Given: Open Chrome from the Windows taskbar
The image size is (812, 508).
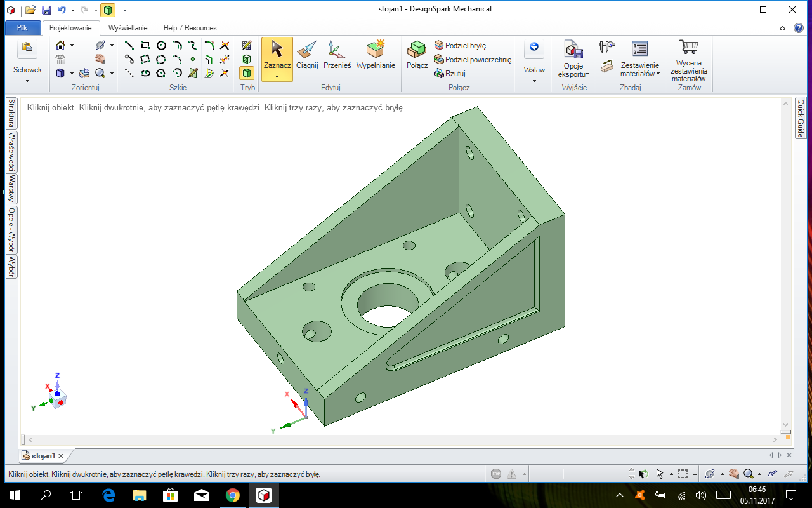Looking at the screenshot, I should pos(232,495).
